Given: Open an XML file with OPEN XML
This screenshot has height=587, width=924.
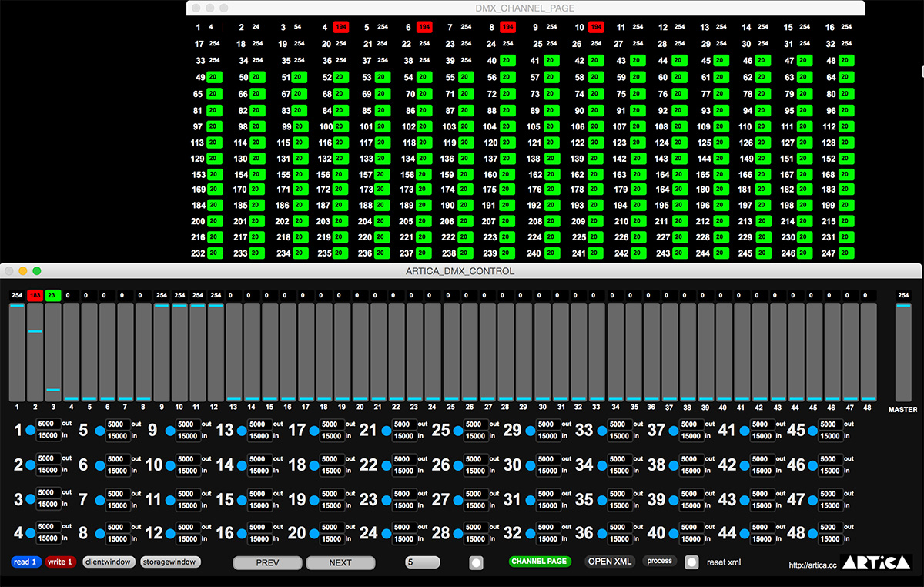Looking at the screenshot, I should (x=609, y=562).
